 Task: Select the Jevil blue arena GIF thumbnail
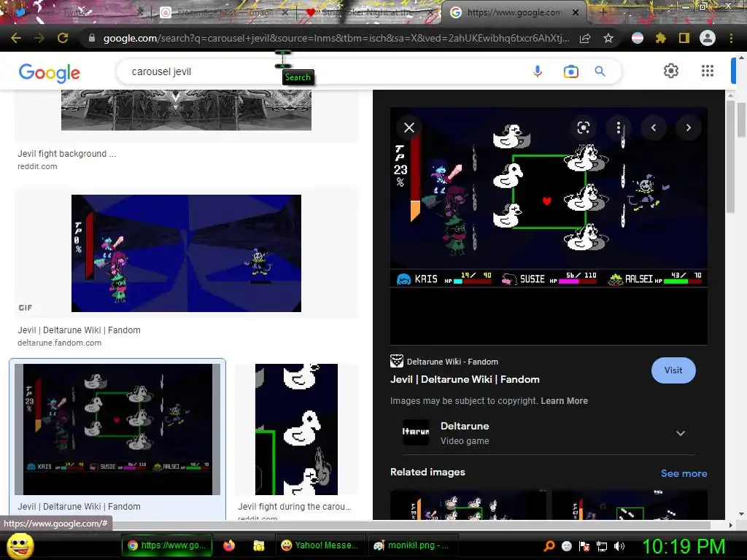[186, 253]
